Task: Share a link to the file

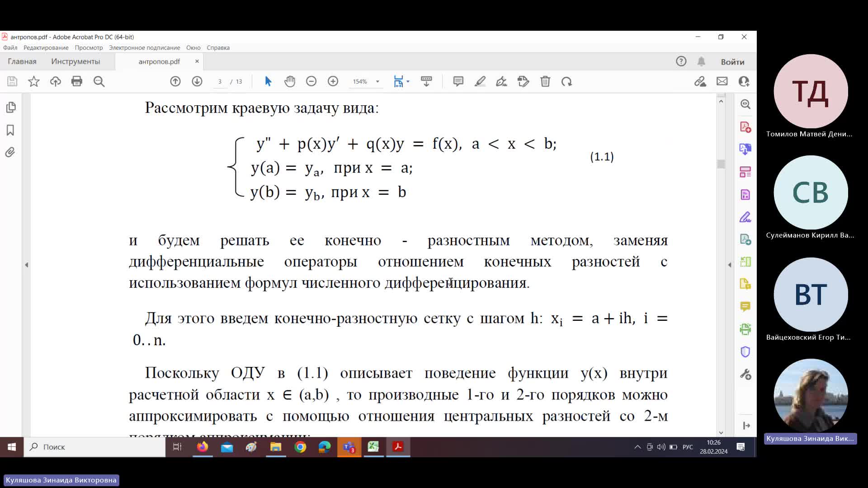Action: point(700,81)
